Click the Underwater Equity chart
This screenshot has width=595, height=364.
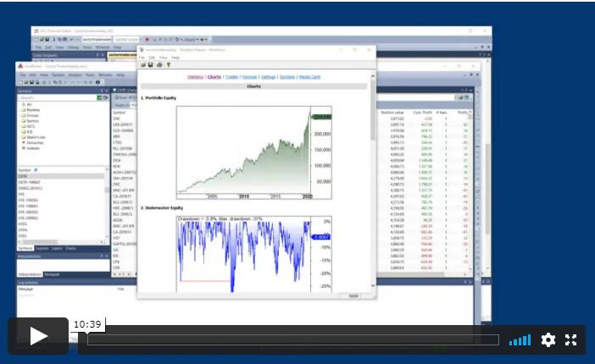tap(254, 254)
